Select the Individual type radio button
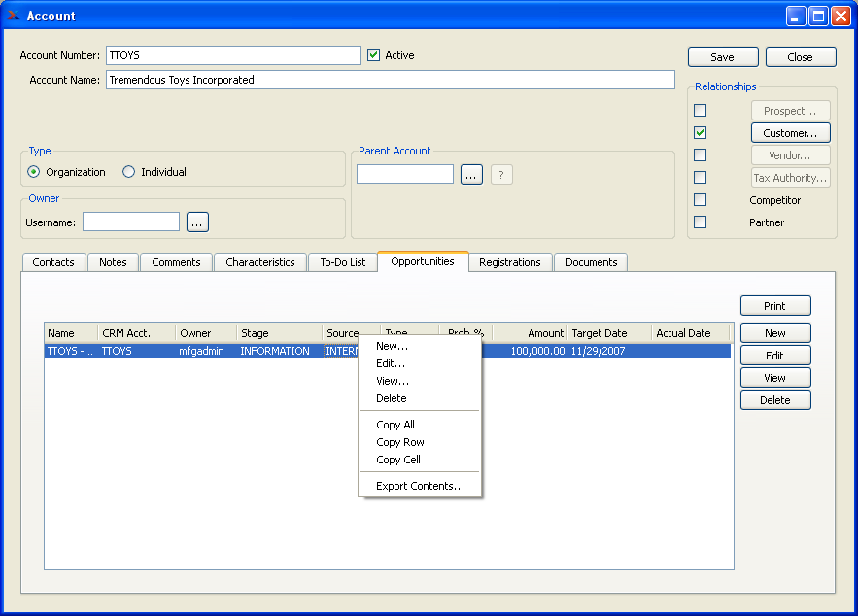 click(129, 172)
